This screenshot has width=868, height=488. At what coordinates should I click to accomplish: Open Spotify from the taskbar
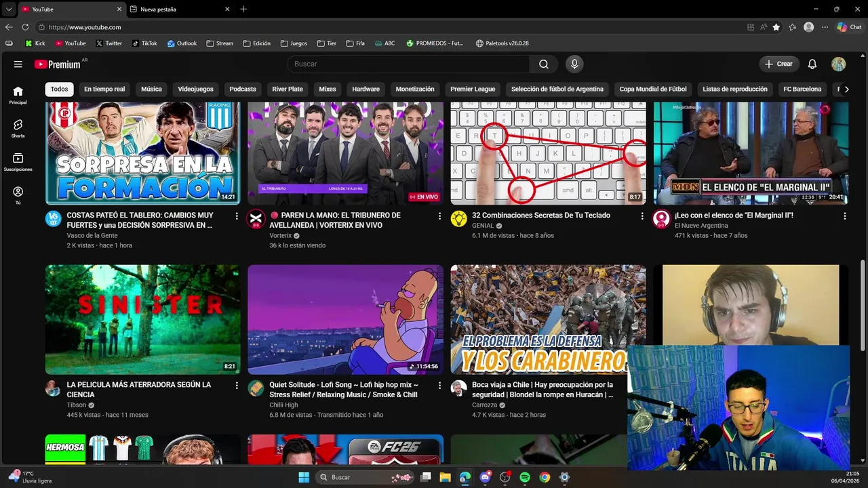click(x=525, y=477)
